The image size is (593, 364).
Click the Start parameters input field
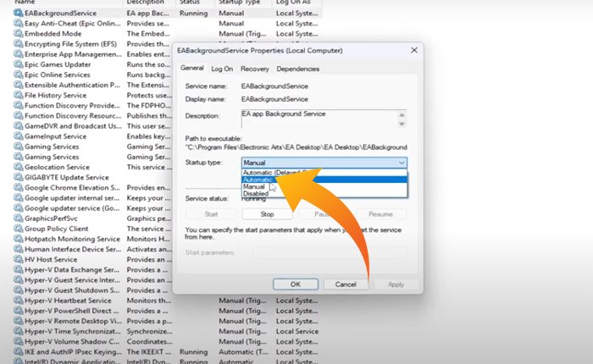330,252
